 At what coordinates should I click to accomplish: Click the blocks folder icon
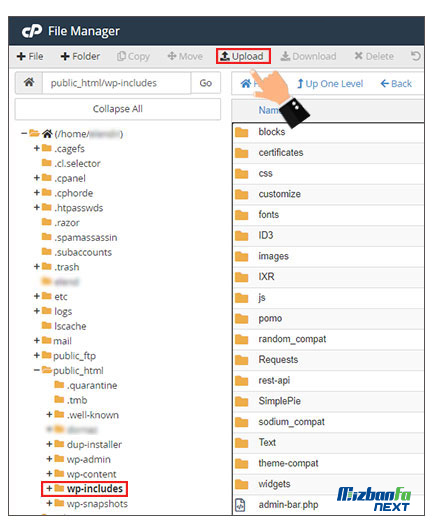point(241,132)
